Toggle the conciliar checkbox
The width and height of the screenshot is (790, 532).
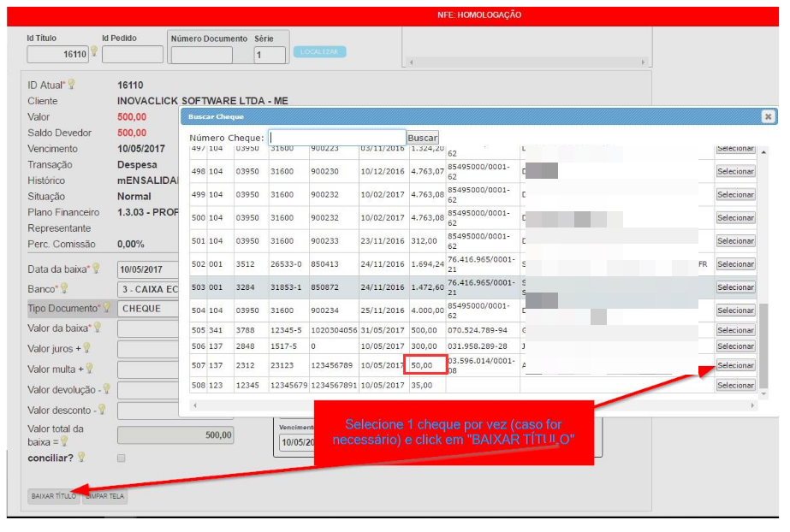pyautogui.click(x=121, y=458)
